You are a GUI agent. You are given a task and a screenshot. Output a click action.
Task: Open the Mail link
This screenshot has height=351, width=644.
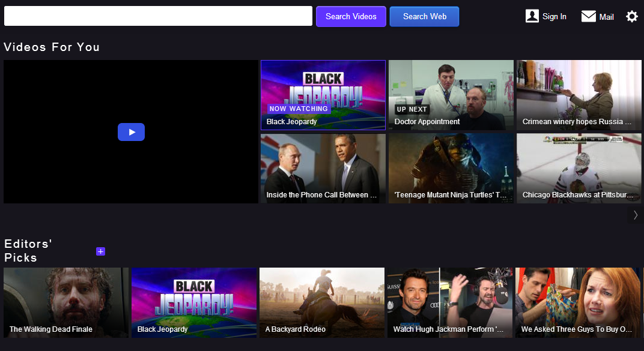(x=606, y=17)
